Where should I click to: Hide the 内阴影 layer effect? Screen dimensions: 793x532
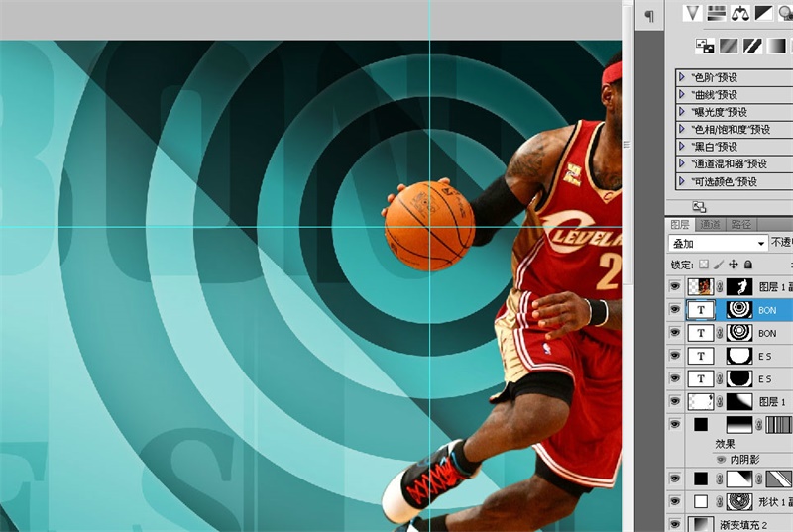pos(721,460)
